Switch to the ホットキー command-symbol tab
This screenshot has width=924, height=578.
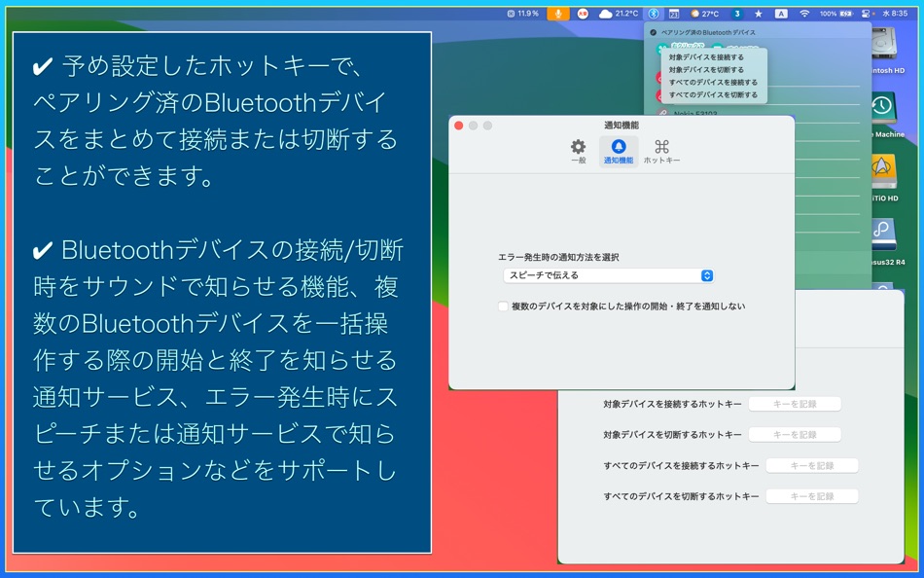pos(661,152)
